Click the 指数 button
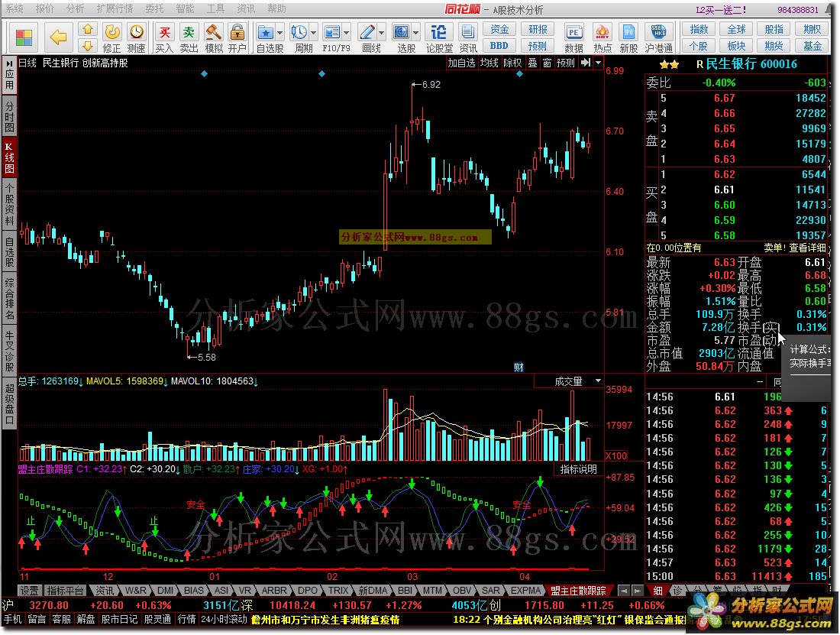The image size is (840, 635). (x=699, y=29)
